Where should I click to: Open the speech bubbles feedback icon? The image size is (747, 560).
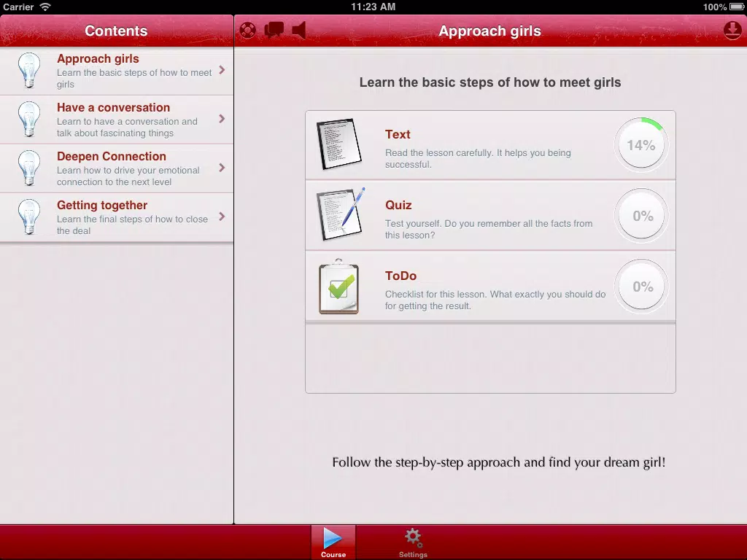click(x=274, y=30)
